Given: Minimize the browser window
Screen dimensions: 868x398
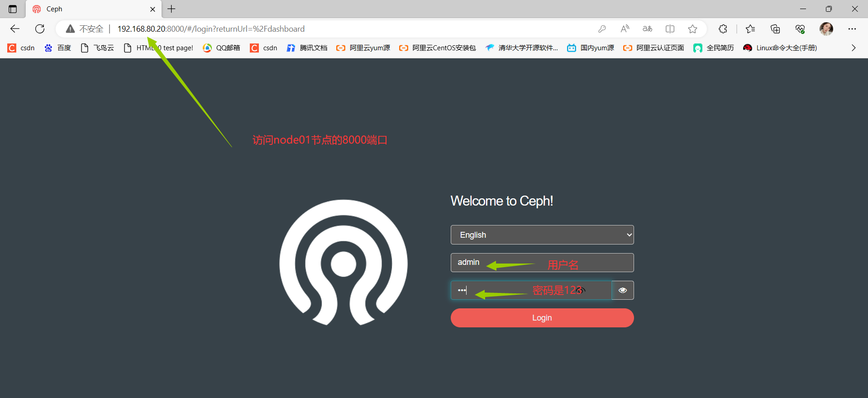Looking at the screenshot, I should (803, 9).
